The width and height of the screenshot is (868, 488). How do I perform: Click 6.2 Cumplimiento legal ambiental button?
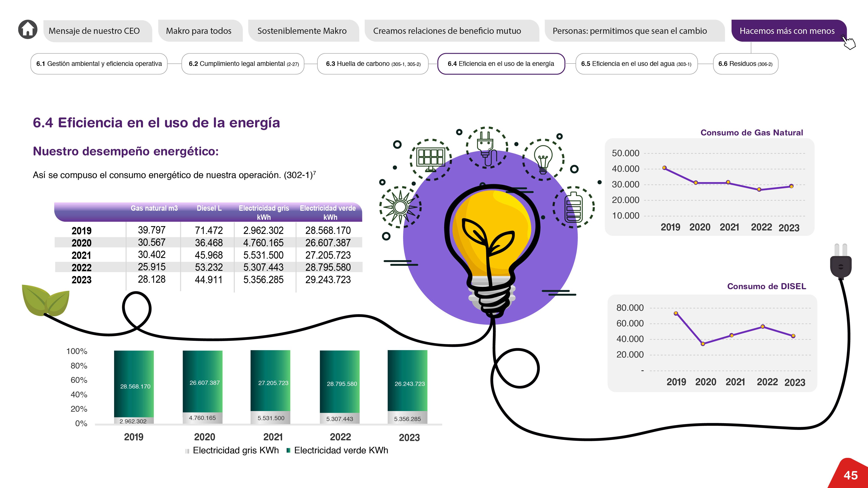[243, 64]
